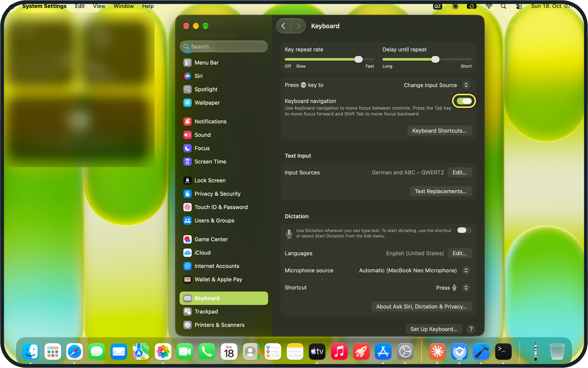Click Keyboard Shortcuts... button
The height and width of the screenshot is (368, 588).
pos(439,131)
